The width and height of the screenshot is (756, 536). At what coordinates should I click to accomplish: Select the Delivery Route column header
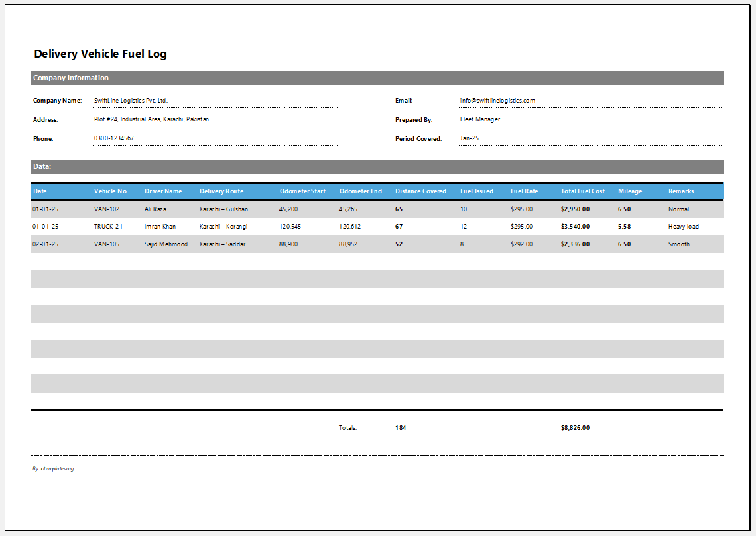[x=221, y=191]
